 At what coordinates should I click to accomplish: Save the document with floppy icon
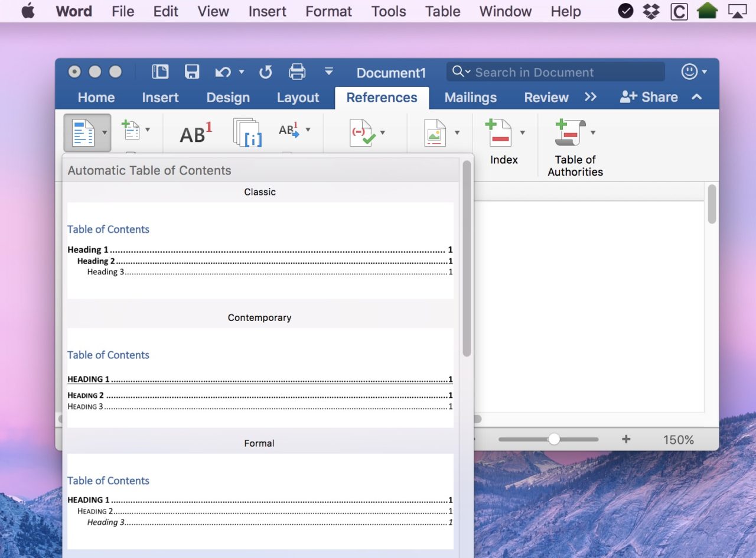pyautogui.click(x=192, y=72)
